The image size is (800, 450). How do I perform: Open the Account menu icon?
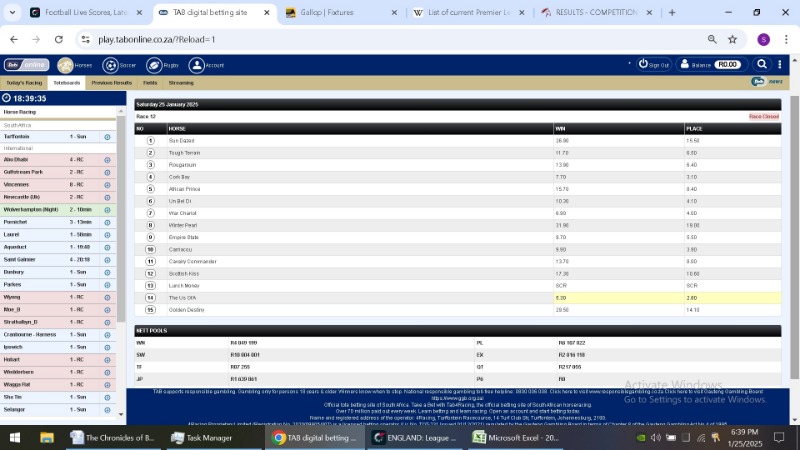196,65
